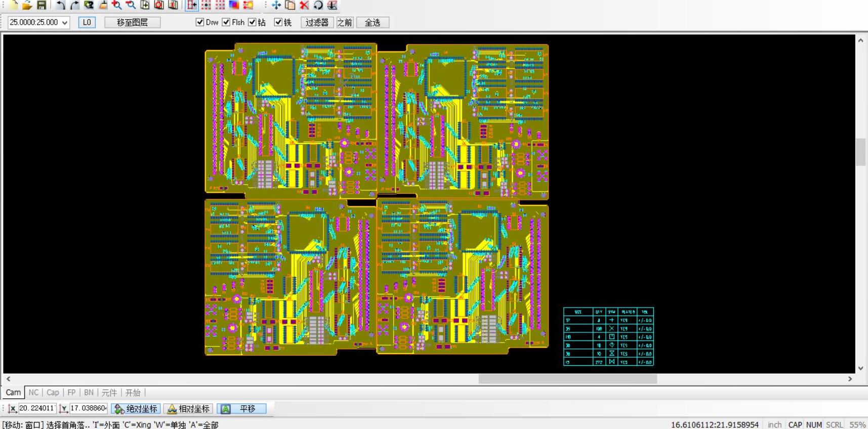Click the inch units indicator in status bar

pos(774,424)
